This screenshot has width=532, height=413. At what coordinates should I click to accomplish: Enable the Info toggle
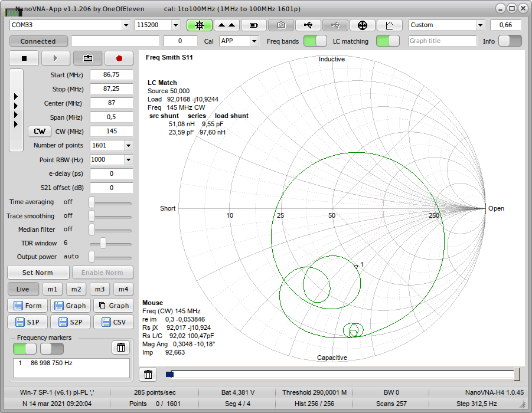pyautogui.click(x=510, y=41)
